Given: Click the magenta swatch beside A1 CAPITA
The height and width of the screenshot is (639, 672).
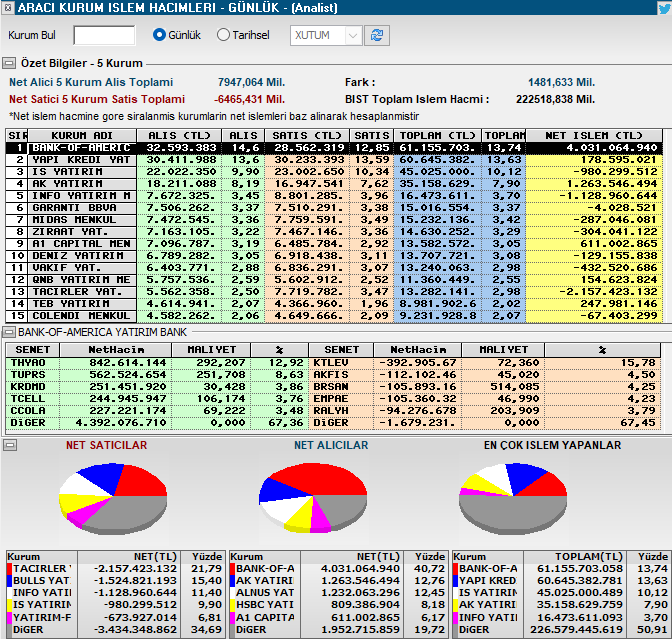Looking at the screenshot, I should [x=233, y=618].
